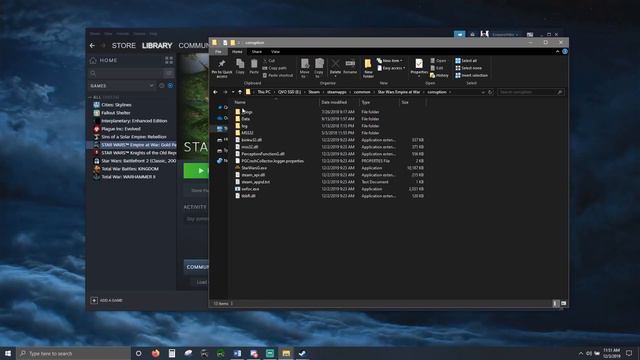Click the green Play button in Steam
This screenshot has width=640, height=360.
(196, 171)
